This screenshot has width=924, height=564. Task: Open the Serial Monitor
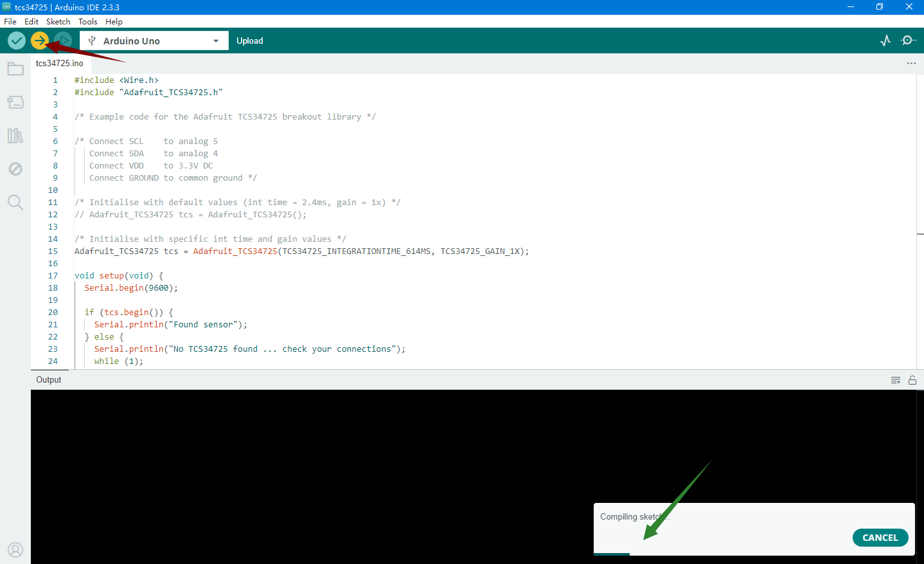(909, 41)
